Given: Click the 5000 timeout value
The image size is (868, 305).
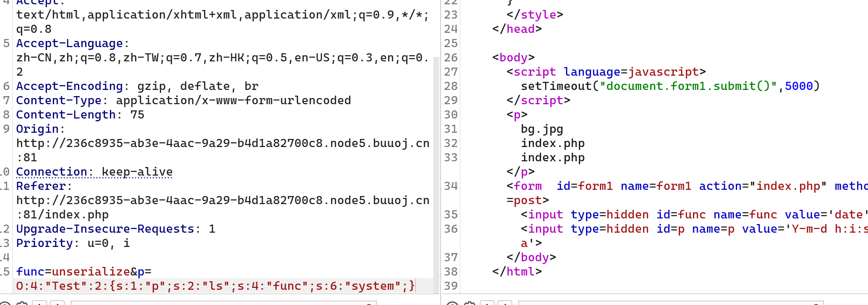Looking at the screenshot, I should tap(799, 86).
